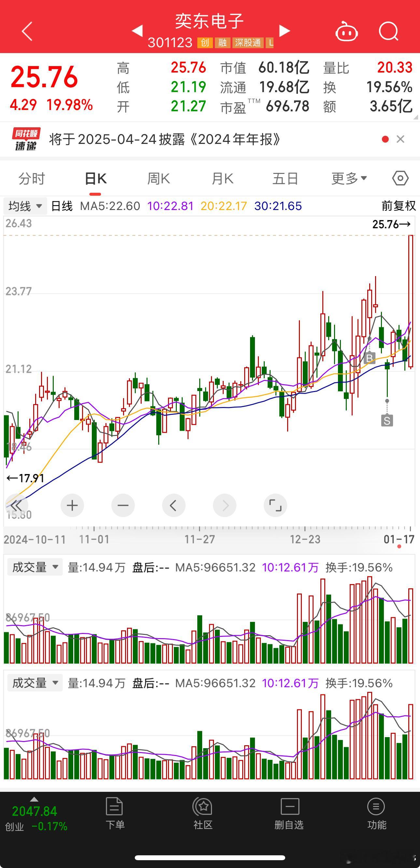Tap the 12-23 date on axis

[305, 539]
